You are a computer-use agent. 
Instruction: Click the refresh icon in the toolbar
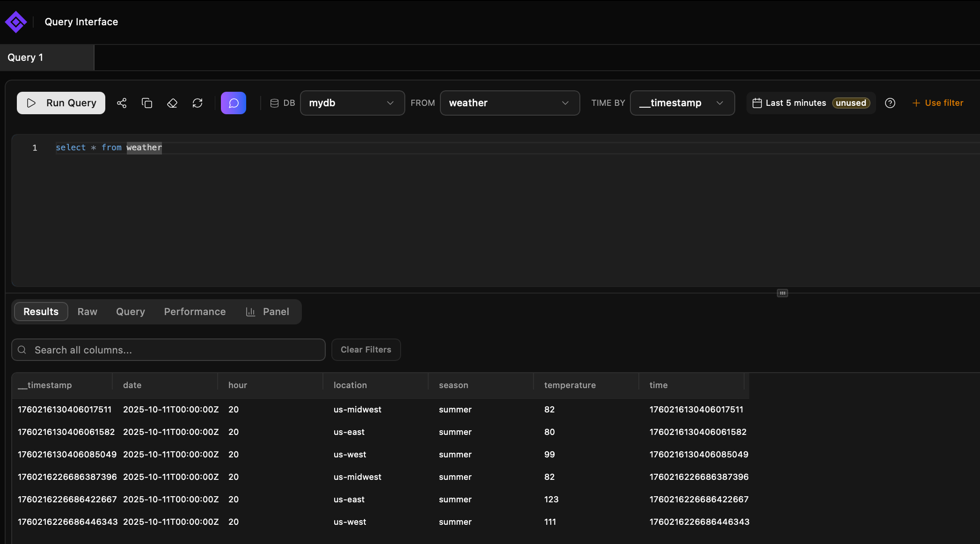coord(197,103)
